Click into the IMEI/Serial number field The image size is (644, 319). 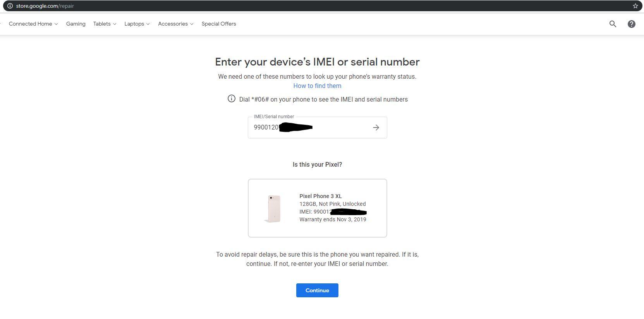coord(310,128)
